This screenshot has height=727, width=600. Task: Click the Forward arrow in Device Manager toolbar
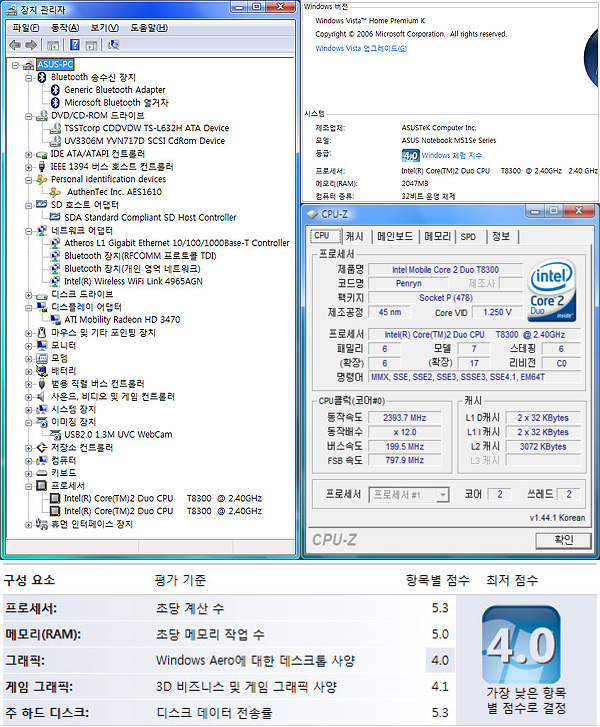point(31,45)
